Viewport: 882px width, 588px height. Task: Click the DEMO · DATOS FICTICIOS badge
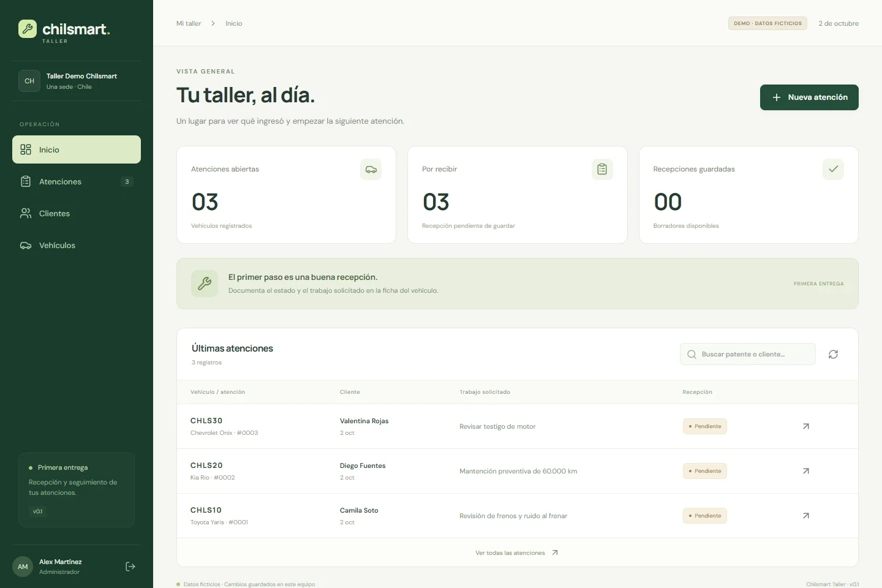point(767,23)
